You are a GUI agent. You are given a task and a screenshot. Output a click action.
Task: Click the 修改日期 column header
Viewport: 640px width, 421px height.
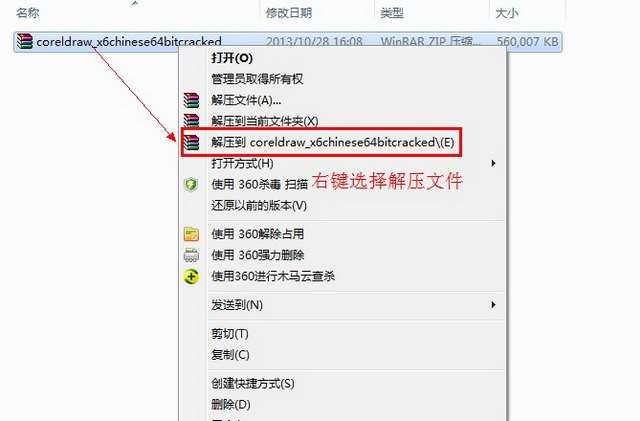[289, 13]
